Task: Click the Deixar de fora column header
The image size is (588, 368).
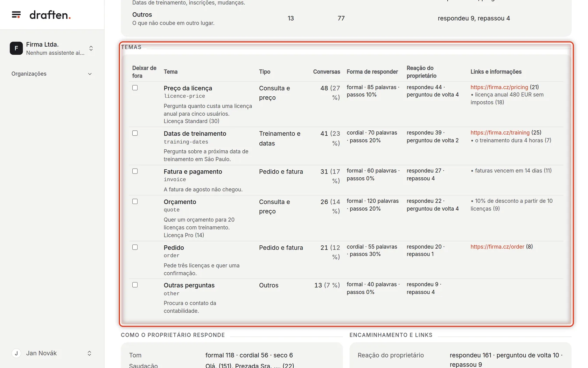Action: [144, 72]
